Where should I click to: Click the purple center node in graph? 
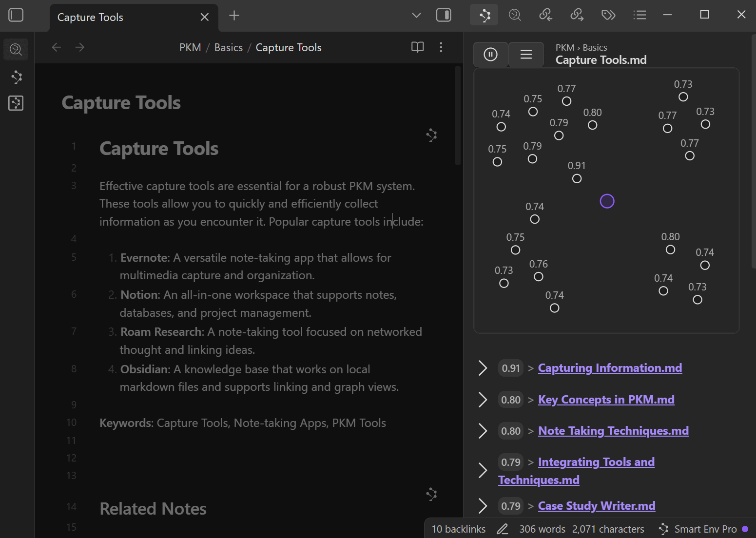(x=607, y=201)
